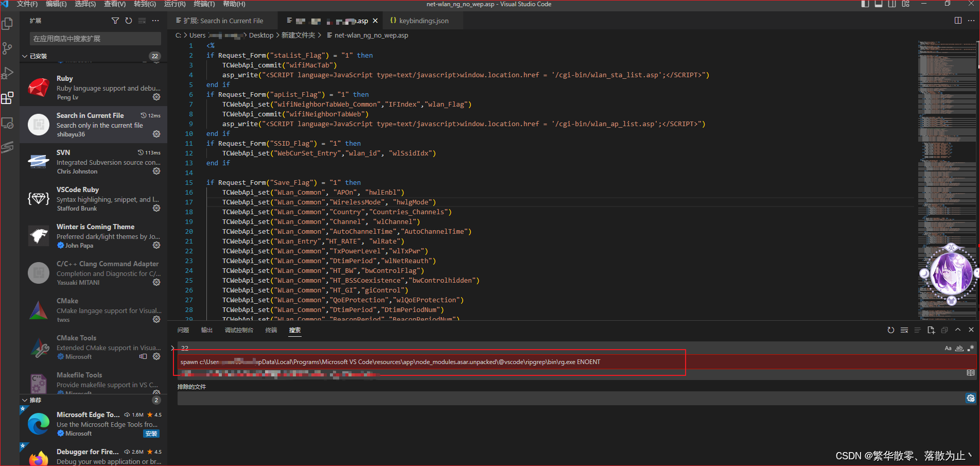
Task: Focus the marketplace extension search box
Action: pyautogui.click(x=95, y=39)
